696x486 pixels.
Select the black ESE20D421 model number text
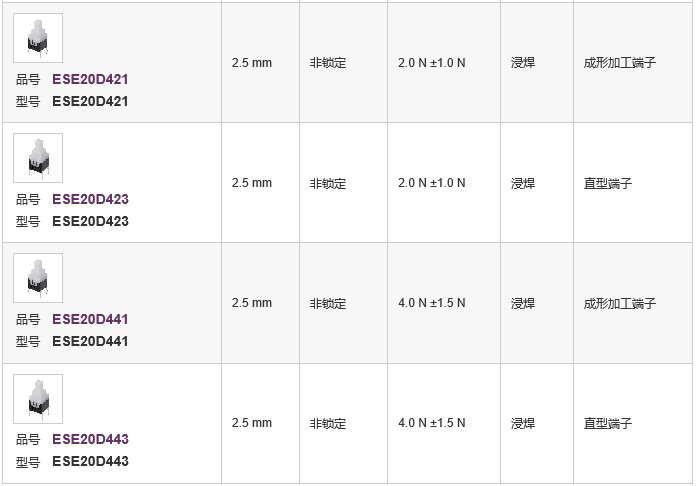point(90,102)
